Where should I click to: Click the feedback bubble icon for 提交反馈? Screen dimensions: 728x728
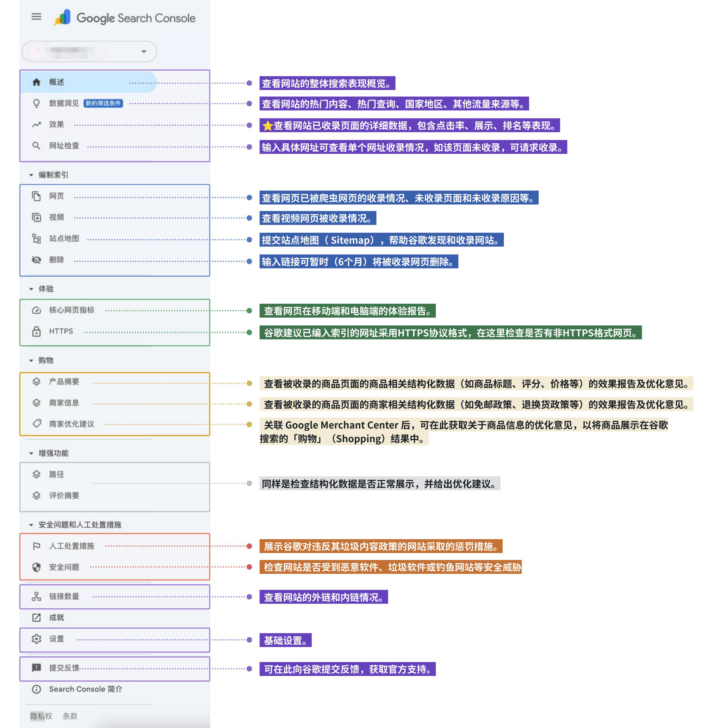[36, 668]
